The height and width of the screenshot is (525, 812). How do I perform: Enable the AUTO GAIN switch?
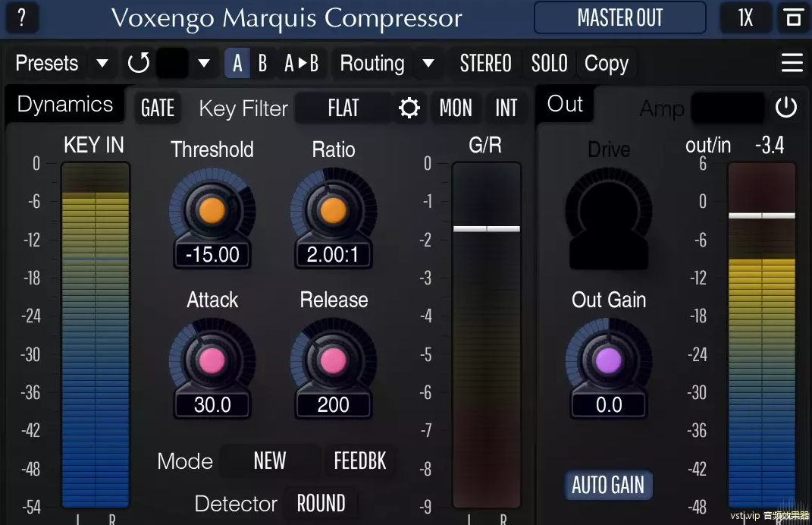608,485
